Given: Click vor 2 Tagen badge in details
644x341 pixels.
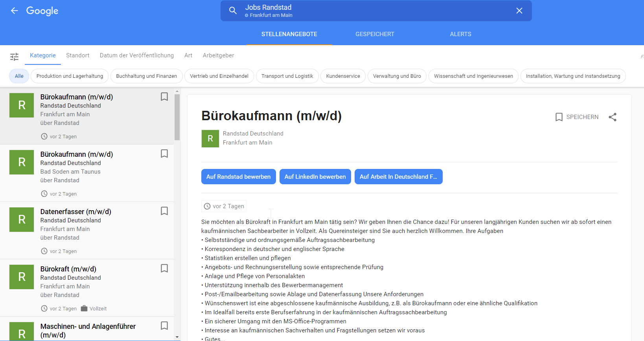Looking at the screenshot, I should point(224,206).
